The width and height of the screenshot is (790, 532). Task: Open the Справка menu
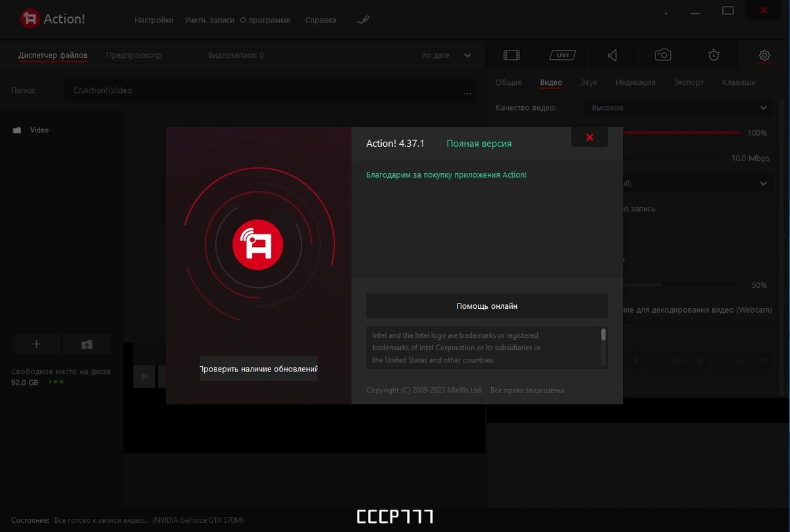pyautogui.click(x=321, y=20)
